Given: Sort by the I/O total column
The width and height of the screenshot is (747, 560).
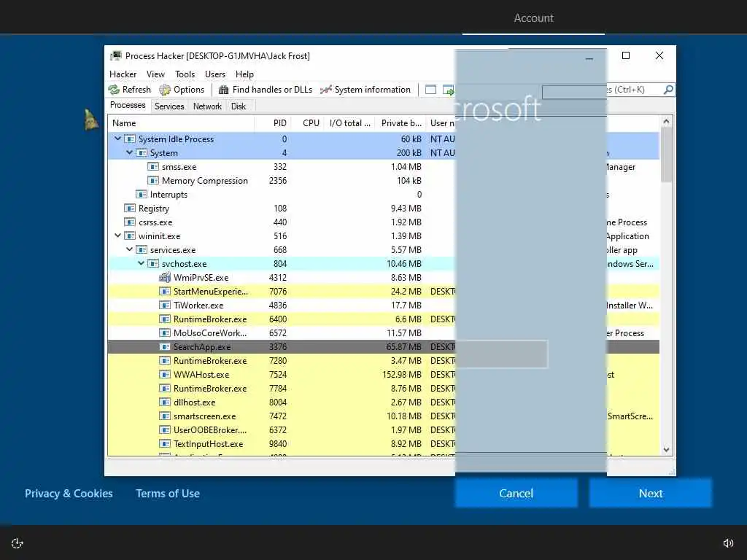Looking at the screenshot, I should click(x=349, y=122).
